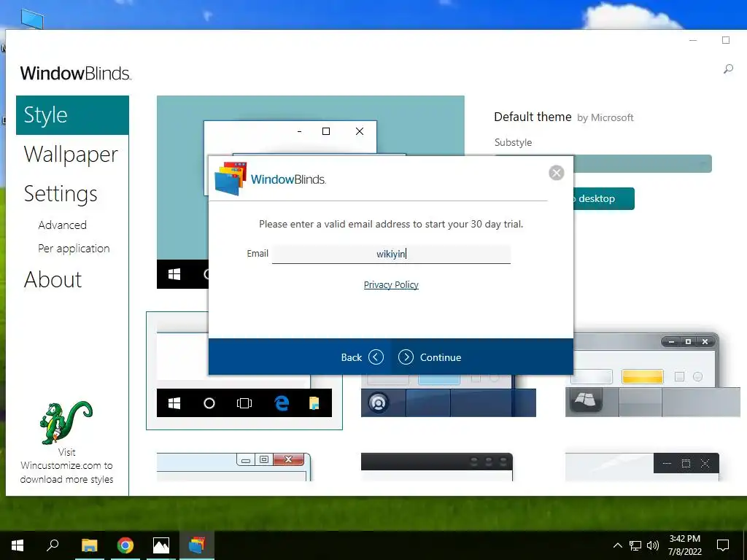Screen dimensions: 747x560
Task: Open the Photos app on taskbar
Action: (161, 545)
